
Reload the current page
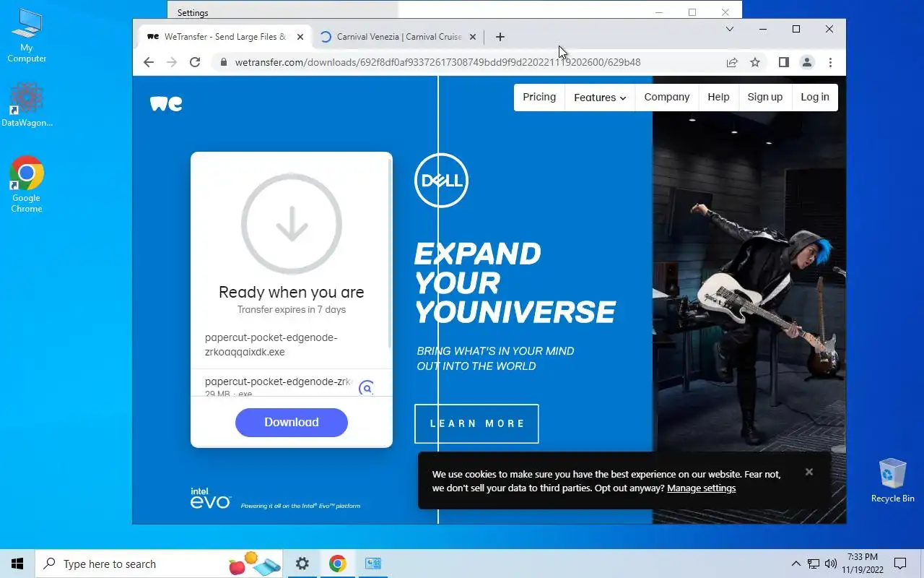[195, 62]
